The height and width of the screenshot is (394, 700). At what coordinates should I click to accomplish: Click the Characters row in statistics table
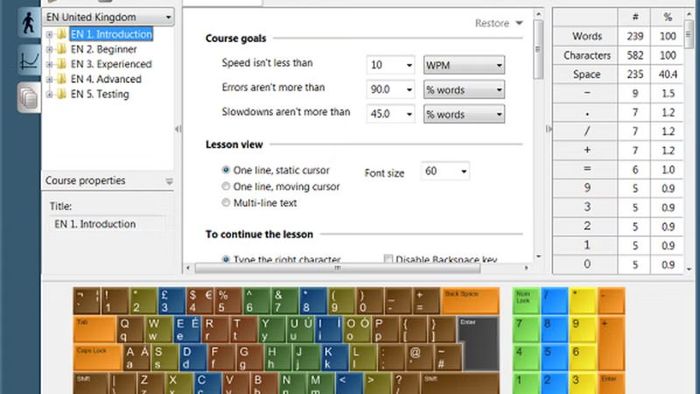(x=618, y=55)
